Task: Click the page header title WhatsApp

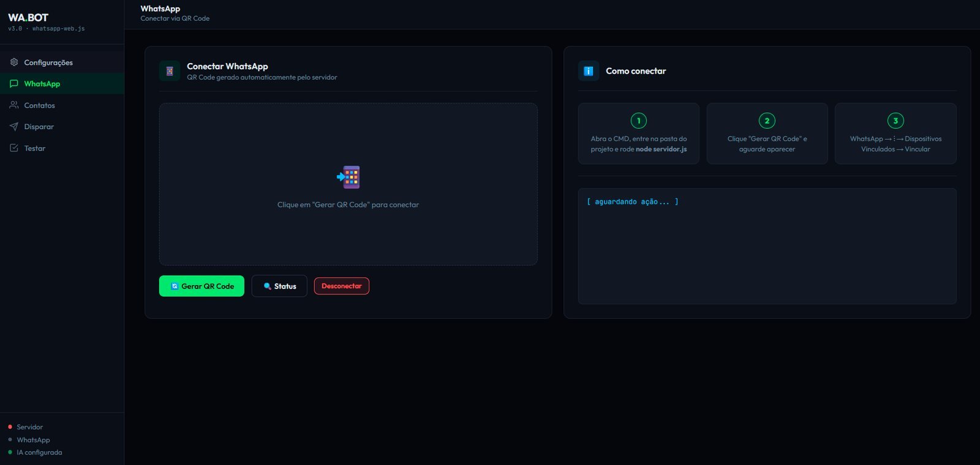Action: coord(160,9)
